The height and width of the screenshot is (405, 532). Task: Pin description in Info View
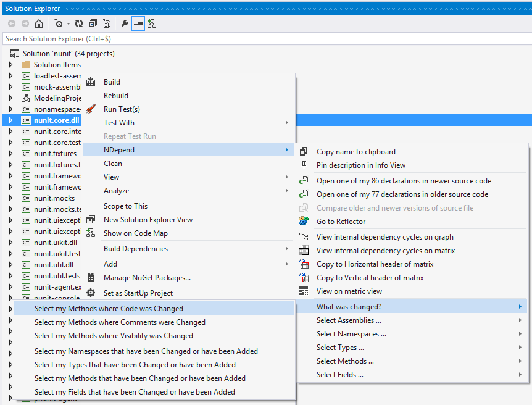coord(303,165)
